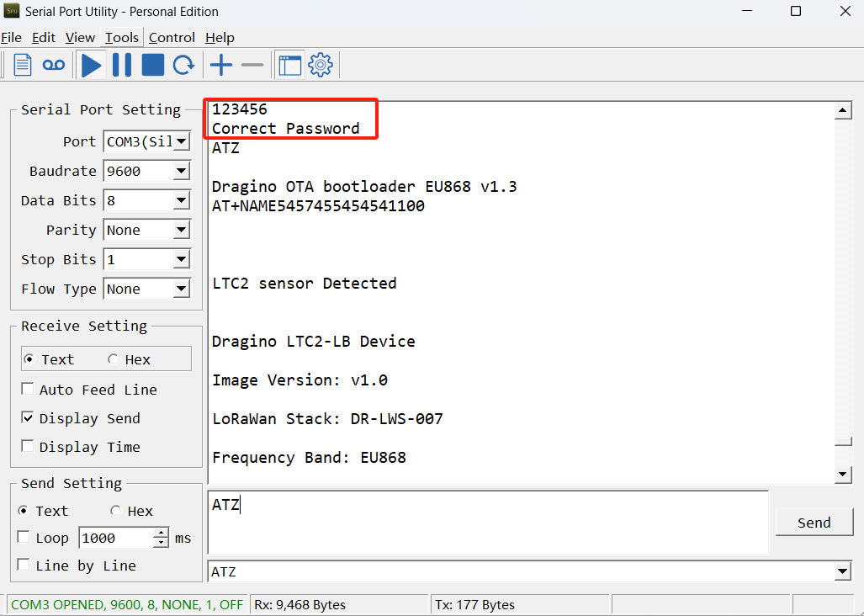Start the serial port with Play icon
Viewport: 864px width, 616px height.
[92, 65]
